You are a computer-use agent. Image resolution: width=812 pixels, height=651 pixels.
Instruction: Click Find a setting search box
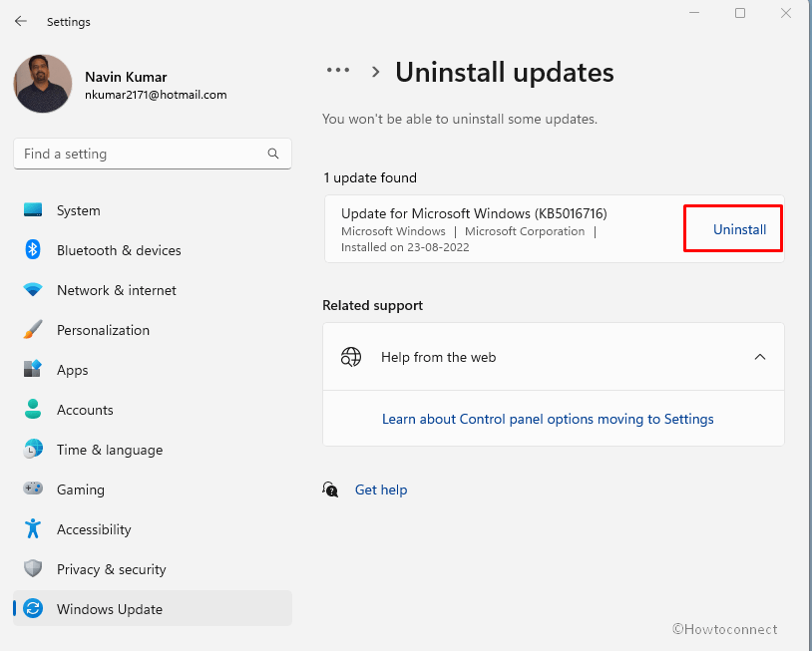tap(153, 154)
